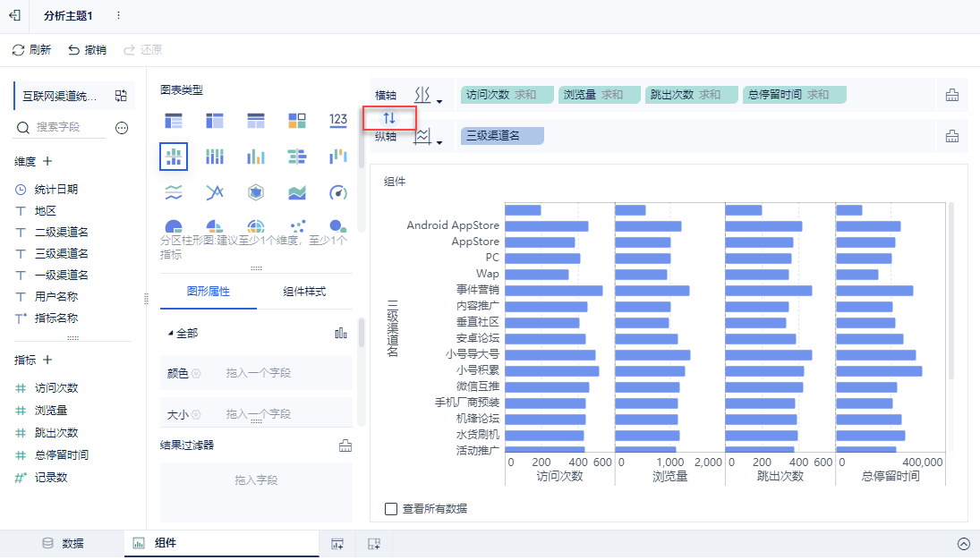Click the 还原 redo button
Image resolution: width=980 pixels, height=560 pixels.
142,50
